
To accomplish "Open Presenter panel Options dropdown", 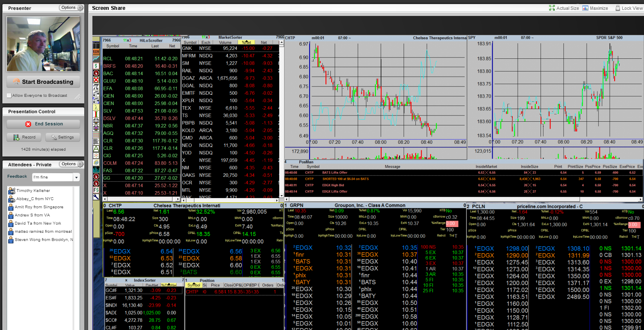I will click(x=71, y=8).
